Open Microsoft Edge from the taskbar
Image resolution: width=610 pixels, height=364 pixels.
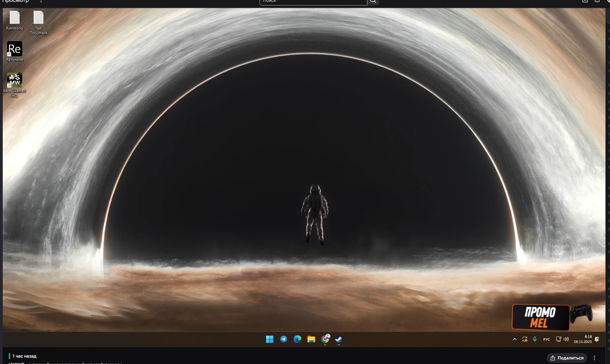[x=297, y=339]
